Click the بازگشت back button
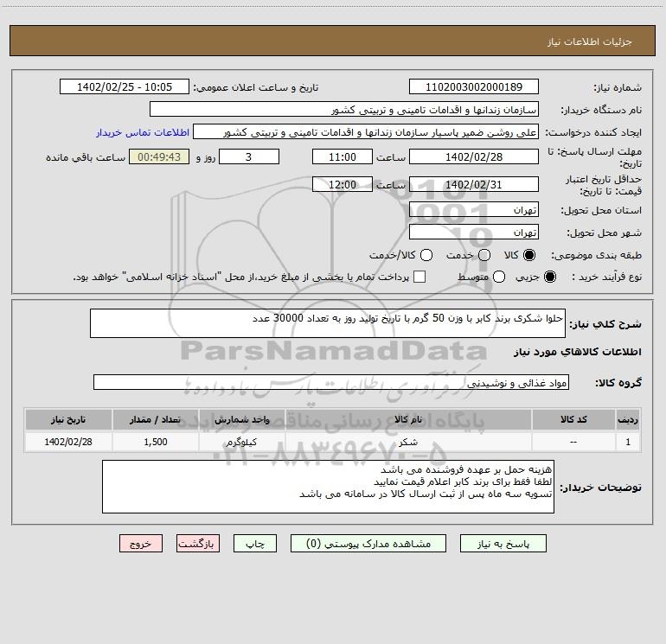The width and height of the screenshot is (666, 644). pyautogui.click(x=198, y=544)
